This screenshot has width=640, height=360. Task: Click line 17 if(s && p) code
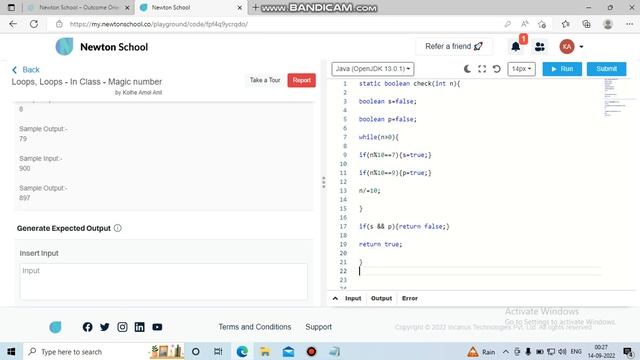point(404,227)
